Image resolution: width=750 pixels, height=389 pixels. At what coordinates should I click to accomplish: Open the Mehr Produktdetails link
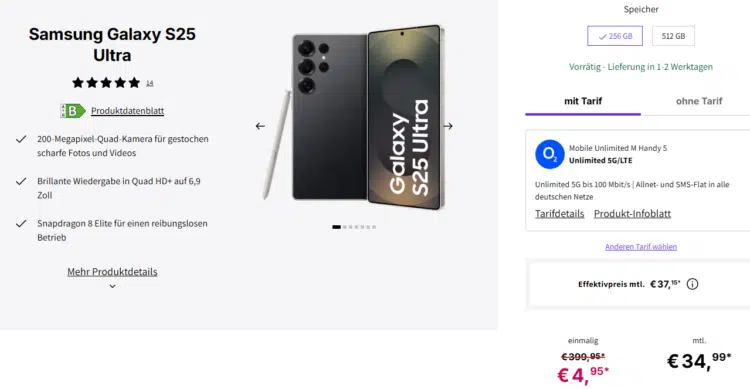point(112,272)
